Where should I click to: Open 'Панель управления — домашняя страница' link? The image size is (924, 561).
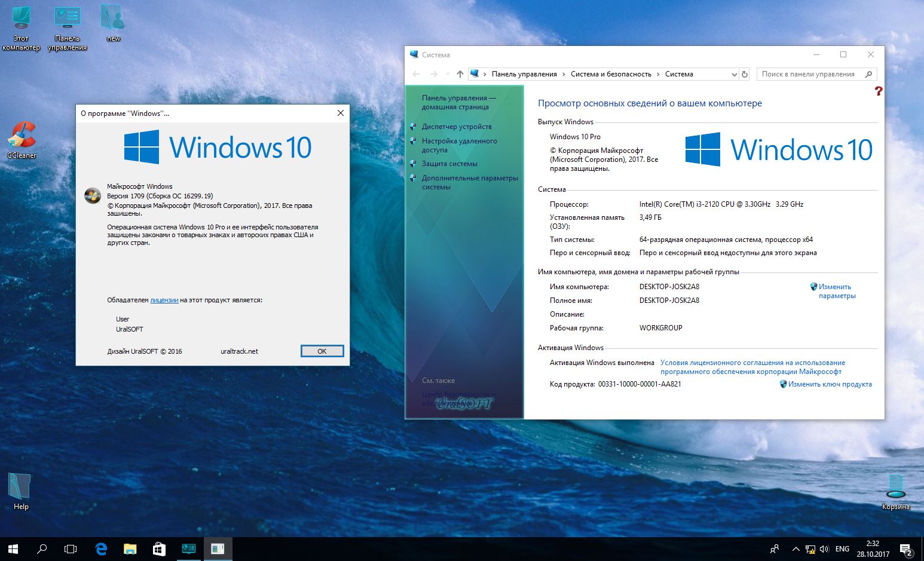pos(458,102)
